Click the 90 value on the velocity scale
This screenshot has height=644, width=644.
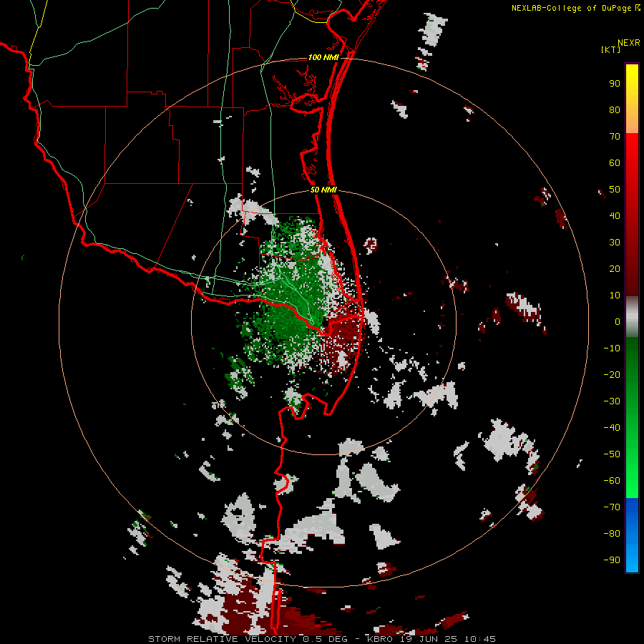click(x=615, y=84)
